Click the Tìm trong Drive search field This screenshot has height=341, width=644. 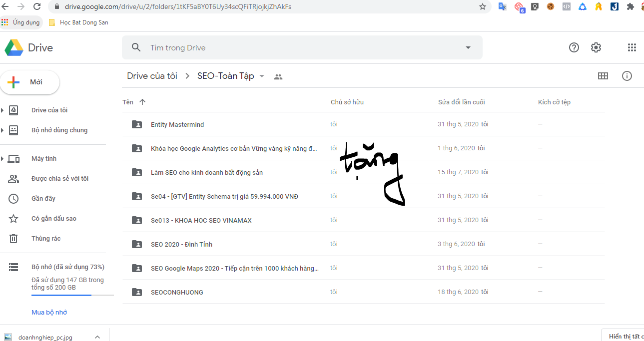(x=302, y=47)
